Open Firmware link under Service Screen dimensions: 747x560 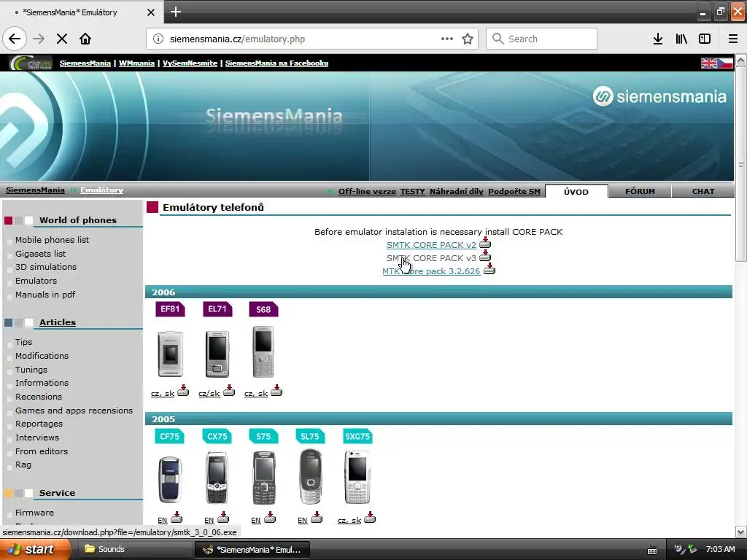pyautogui.click(x=34, y=513)
